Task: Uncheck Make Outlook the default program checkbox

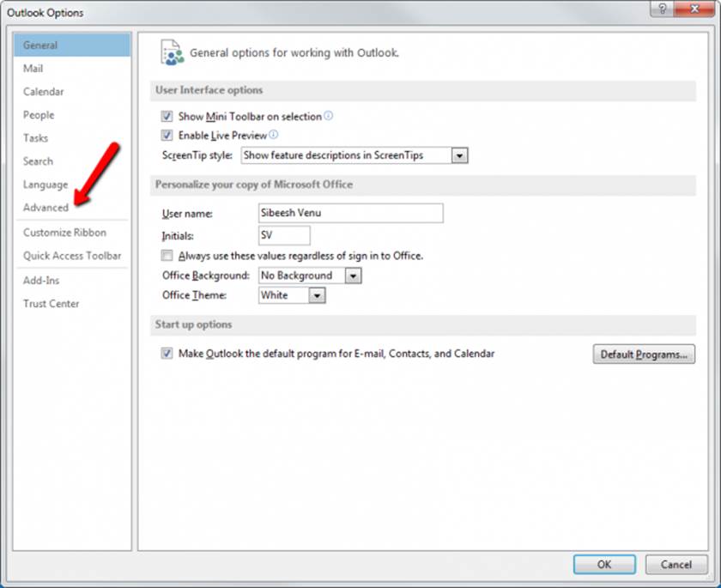Action: [x=167, y=354]
